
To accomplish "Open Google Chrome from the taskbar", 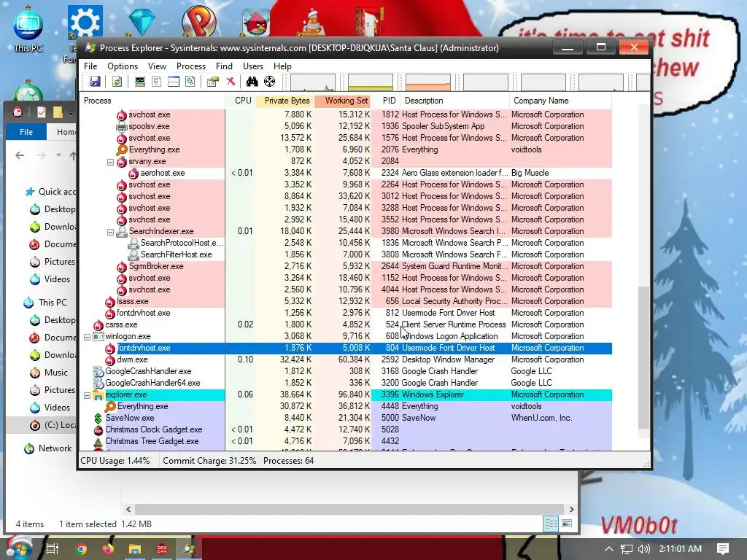I will click(x=82, y=549).
